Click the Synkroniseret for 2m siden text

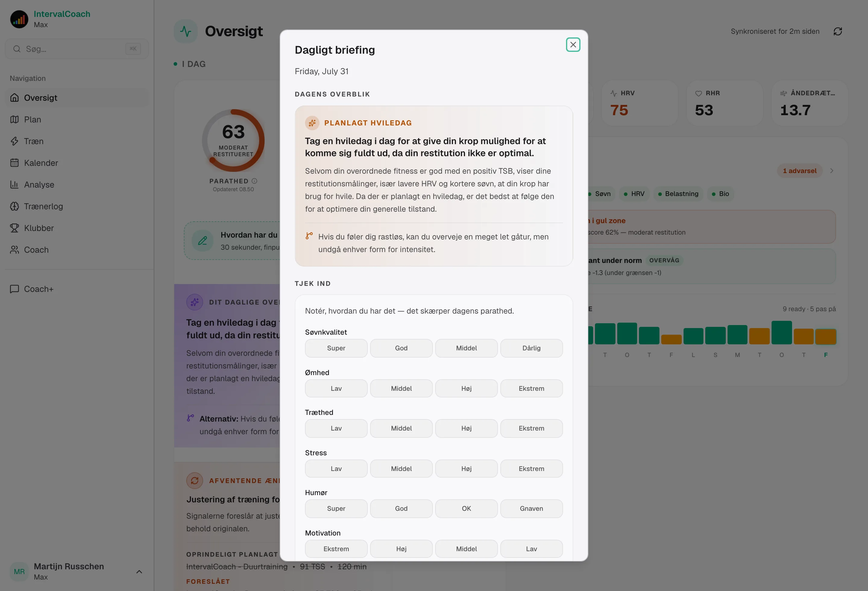[775, 31]
